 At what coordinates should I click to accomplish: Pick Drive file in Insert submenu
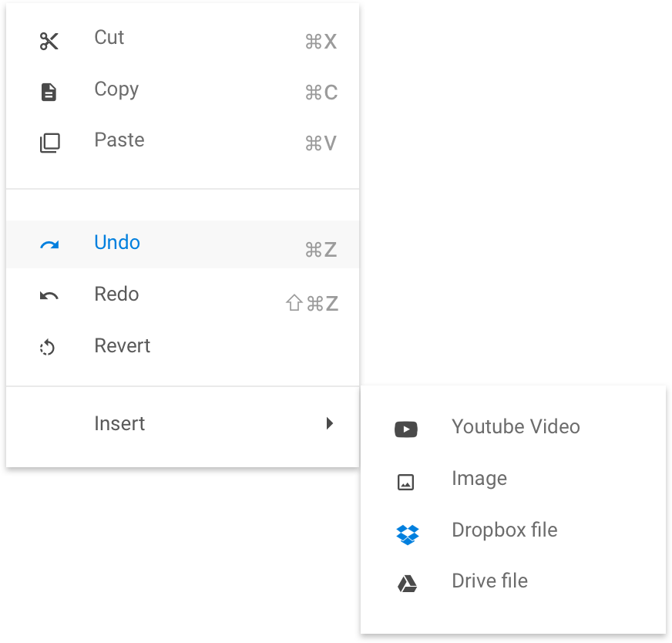(x=513, y=581)
